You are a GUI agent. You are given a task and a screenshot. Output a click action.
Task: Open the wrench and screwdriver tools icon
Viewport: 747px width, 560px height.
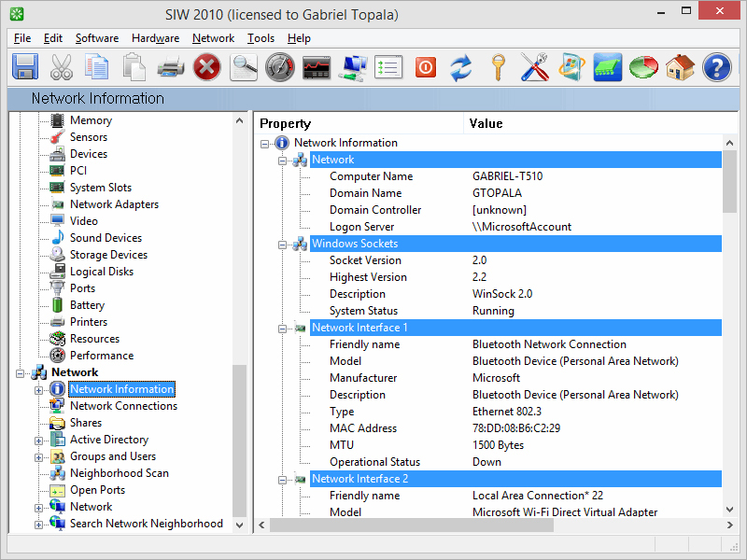[534, 67]
